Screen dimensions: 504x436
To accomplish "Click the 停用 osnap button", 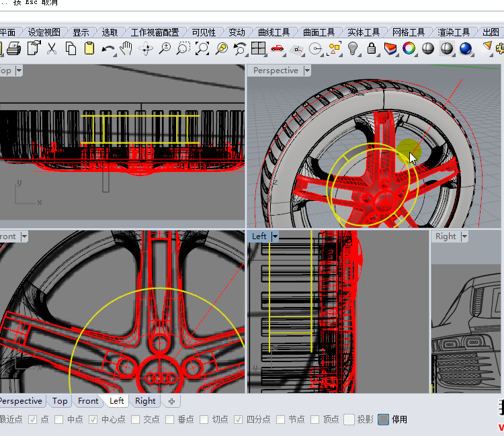I will (384, 420).
